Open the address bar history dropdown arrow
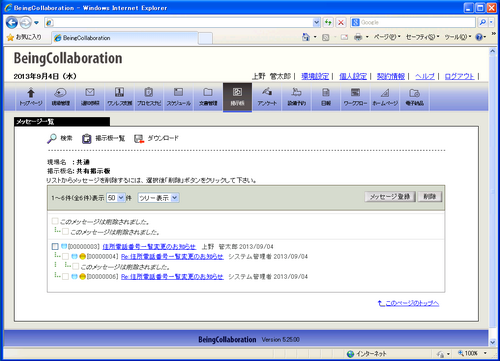This screenshot has width=500, height=361. [x=316, y=22]
